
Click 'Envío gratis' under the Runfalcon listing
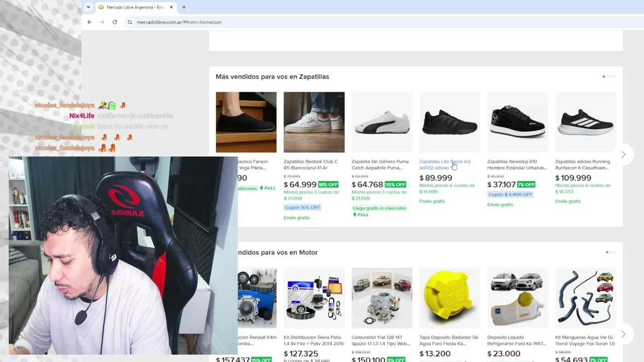coord(568,201)
